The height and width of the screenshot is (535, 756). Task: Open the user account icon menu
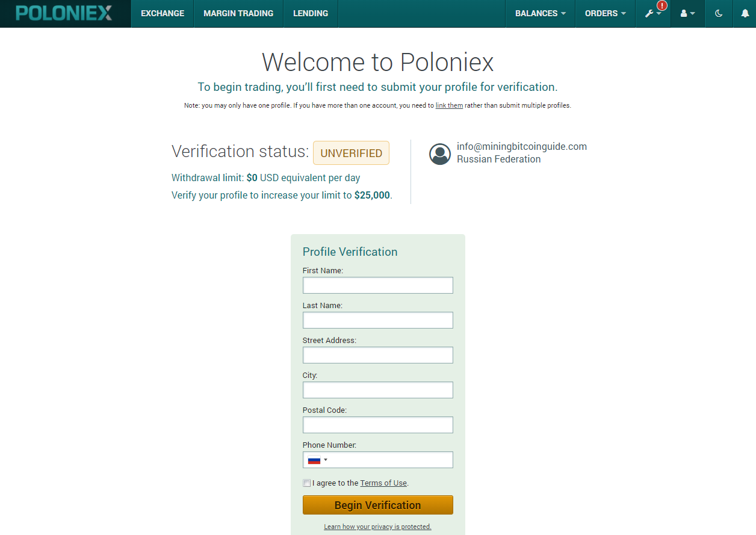(687, 13)
